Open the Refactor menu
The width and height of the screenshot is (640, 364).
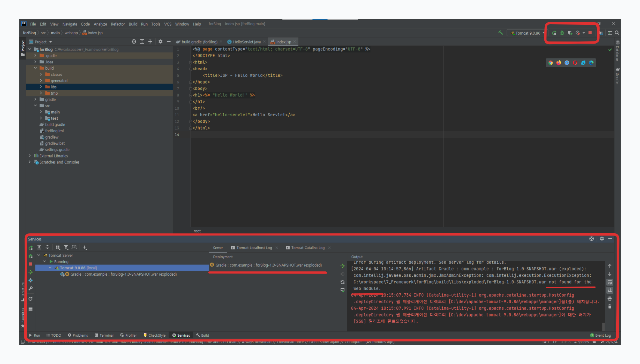[118, 24]
